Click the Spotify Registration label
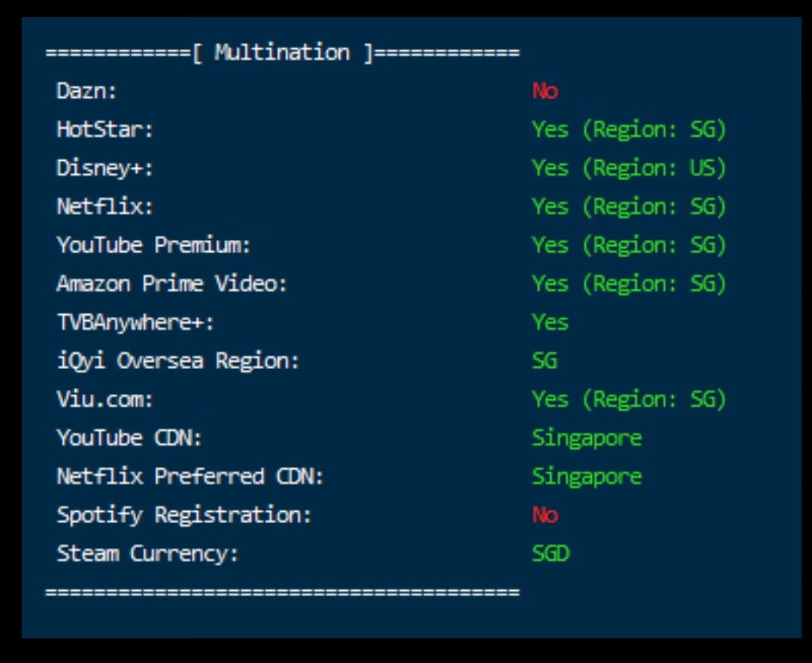This screenshot has width=812, height=663. tap(184, 515)
